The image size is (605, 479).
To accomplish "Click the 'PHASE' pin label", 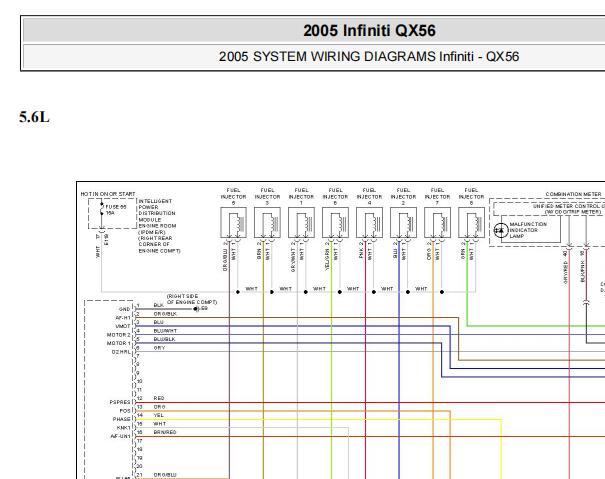I will (x=122, y=419).
